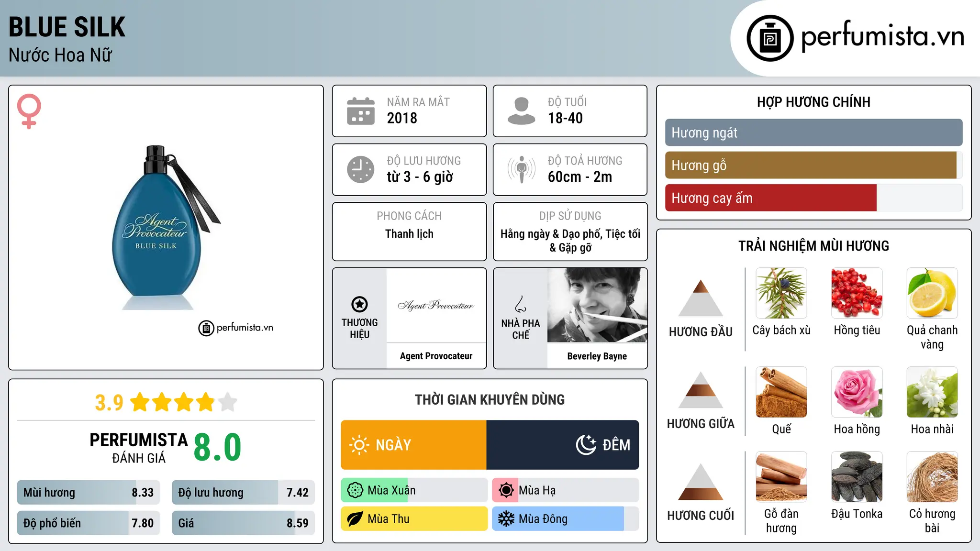Click the person icon beside Độ tuổi
Image resolution: width=980 pixels, height=551 pixels.
(522, 111)
